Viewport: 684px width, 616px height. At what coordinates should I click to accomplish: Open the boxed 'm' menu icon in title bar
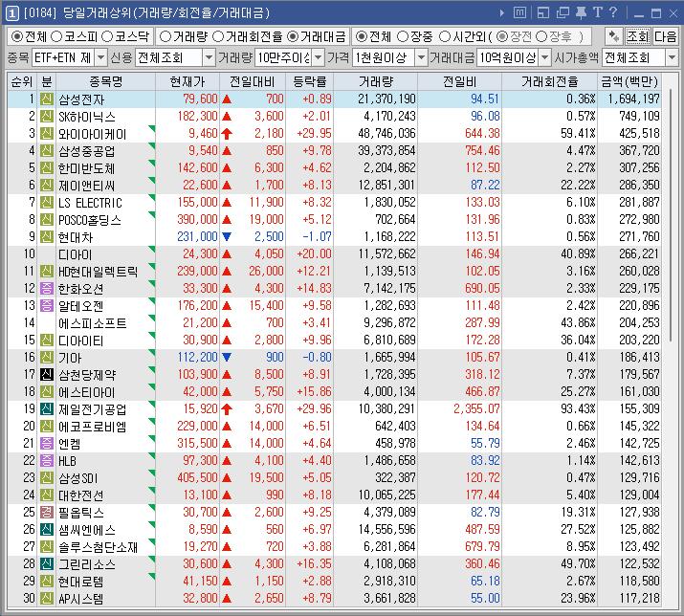click(x=519, y=12)
